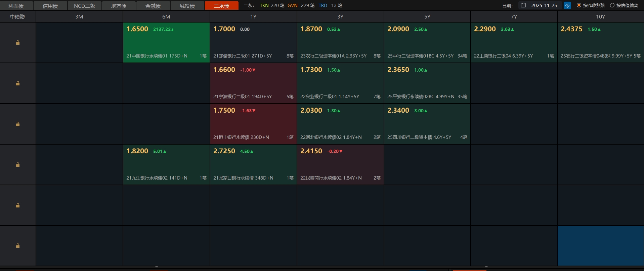Click the lock icon in sixth row
Image resolution: width=644 pixels, height=271 pixels.
(18, 246)
